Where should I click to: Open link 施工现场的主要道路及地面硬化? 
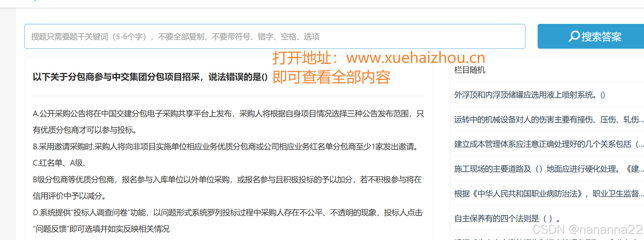pyautogui.click(x=549, y=169)
